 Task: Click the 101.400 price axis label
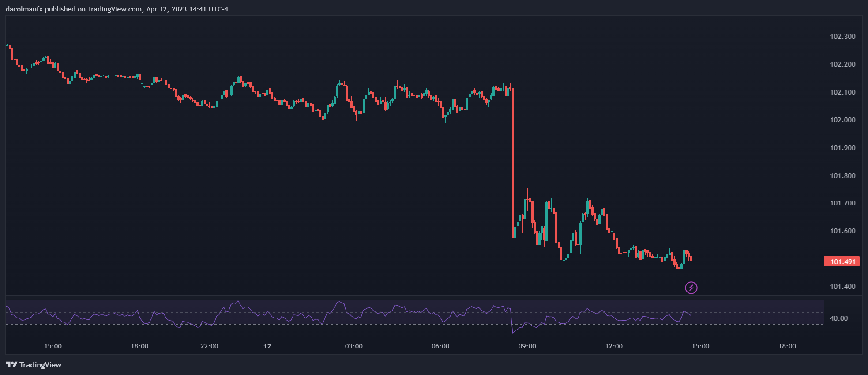coord(843,287)
